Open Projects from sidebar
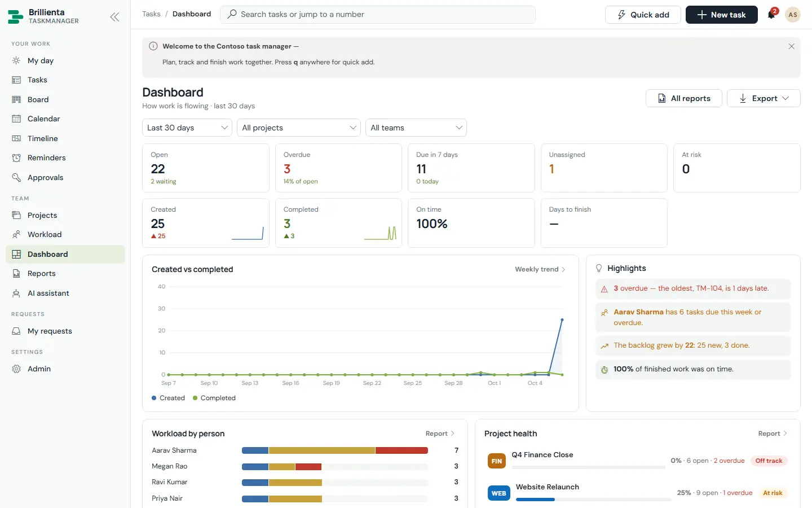812x508 pixels. coord(65,215)
